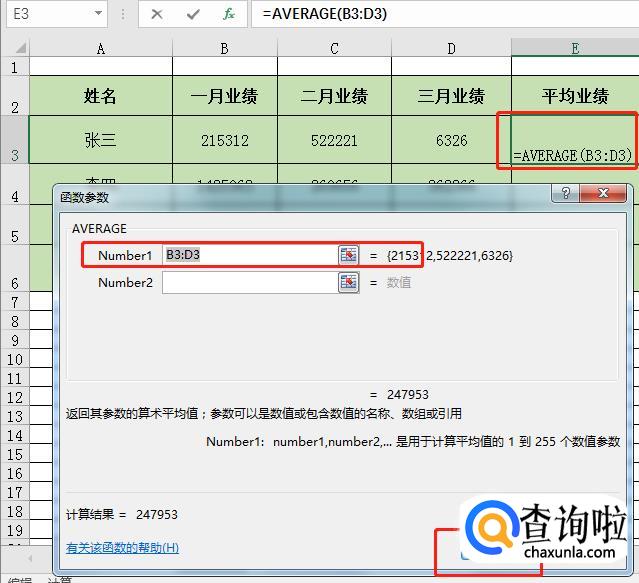Click the Insert Function fx icon
This screenshot has width=639, height=583.
tap(228, 14)
